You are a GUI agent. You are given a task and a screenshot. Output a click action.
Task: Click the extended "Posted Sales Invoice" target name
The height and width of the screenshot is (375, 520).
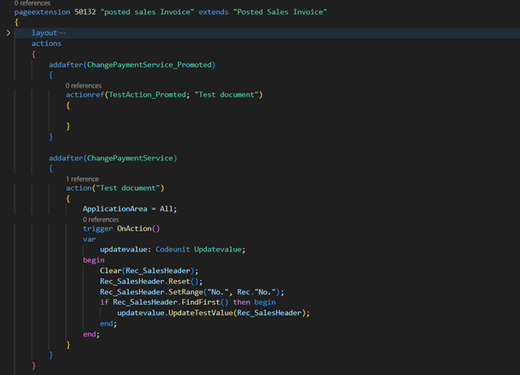coord(280,12)
